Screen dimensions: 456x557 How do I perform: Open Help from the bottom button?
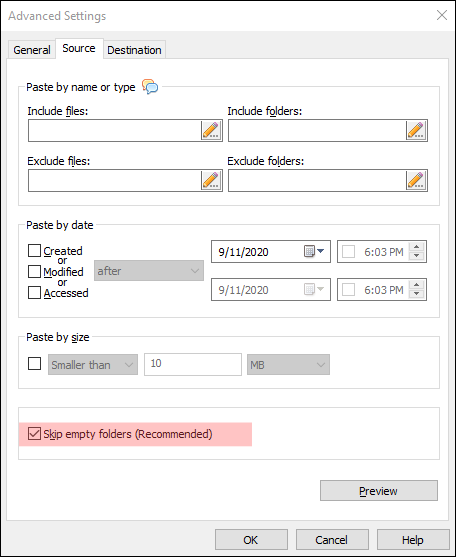(413, 540)
